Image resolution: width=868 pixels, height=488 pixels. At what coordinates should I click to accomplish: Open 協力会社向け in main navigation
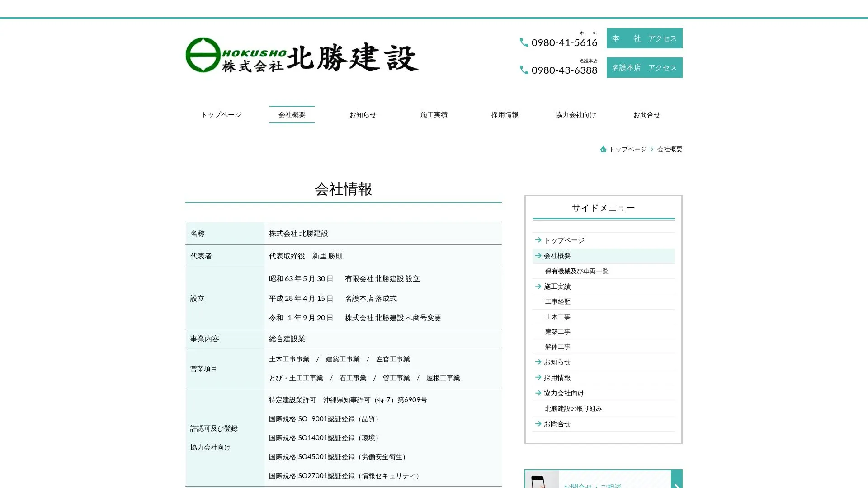(x=576, y=115)
